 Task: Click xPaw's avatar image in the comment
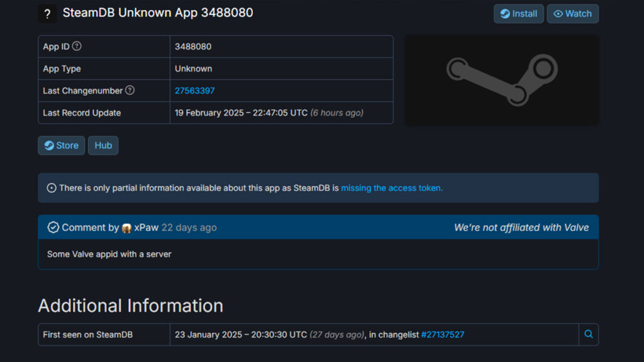pyautogui.click(x=126, y=228)
